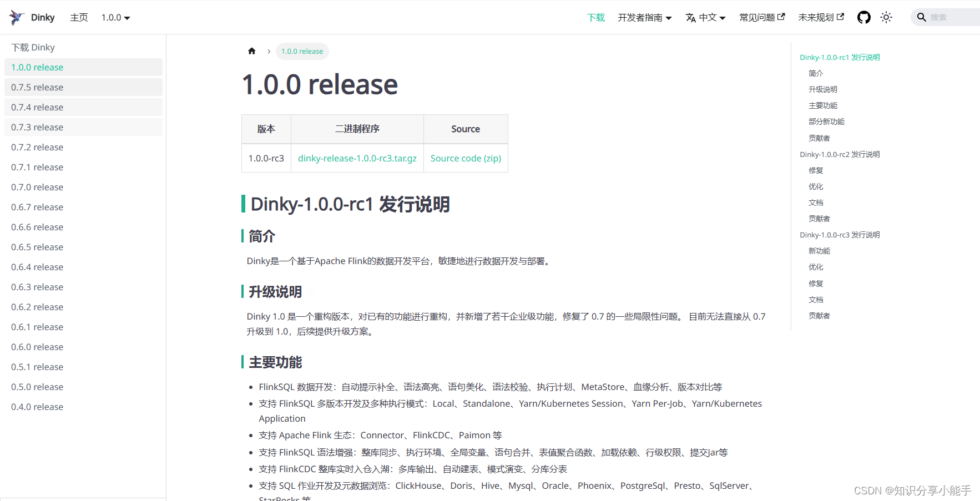Jump to 新功能 in table of contents
The width and height of the screenshot is (980, 501).
coord(819,251)
